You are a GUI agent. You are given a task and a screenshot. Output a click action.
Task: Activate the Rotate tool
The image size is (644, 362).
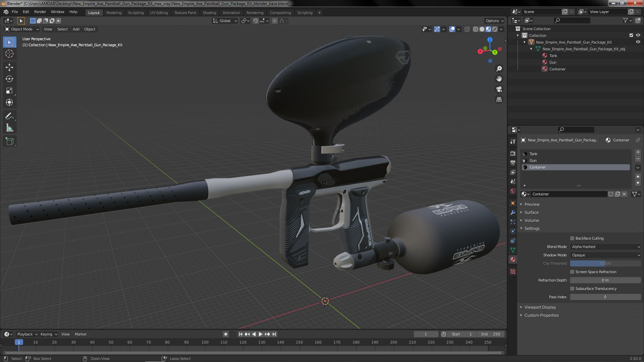(9, 79)
